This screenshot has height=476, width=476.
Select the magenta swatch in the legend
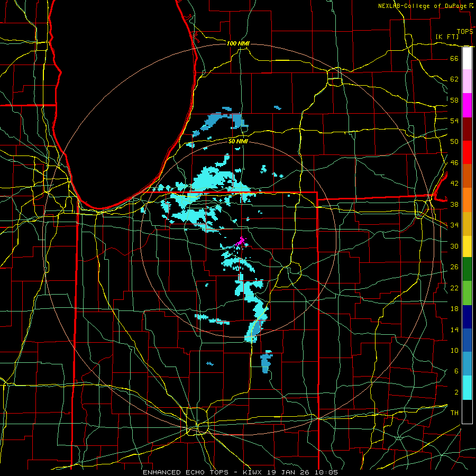[x=467, y=105]
